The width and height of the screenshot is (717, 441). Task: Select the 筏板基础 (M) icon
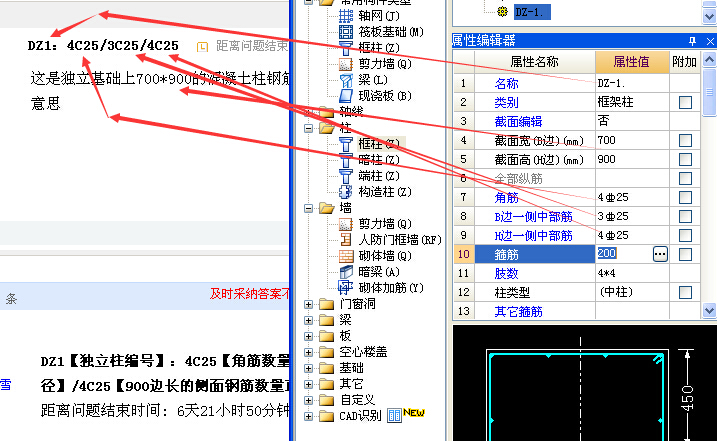(346, 32)
